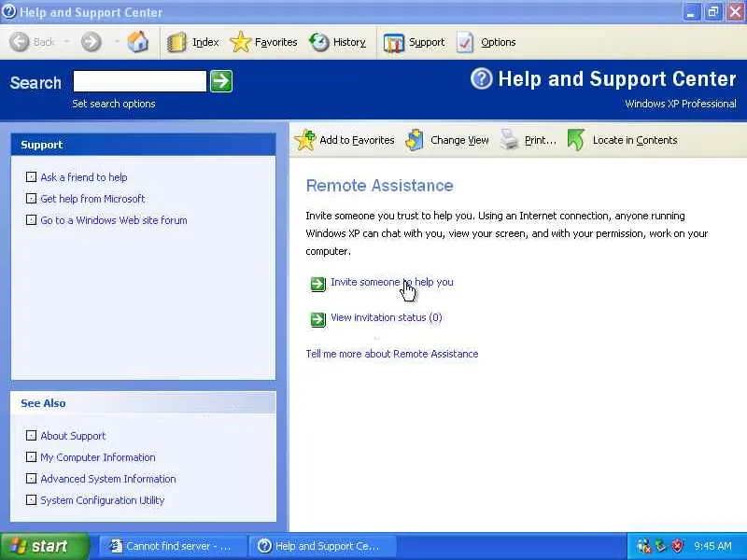Click the History clock icon

[319, 42]
